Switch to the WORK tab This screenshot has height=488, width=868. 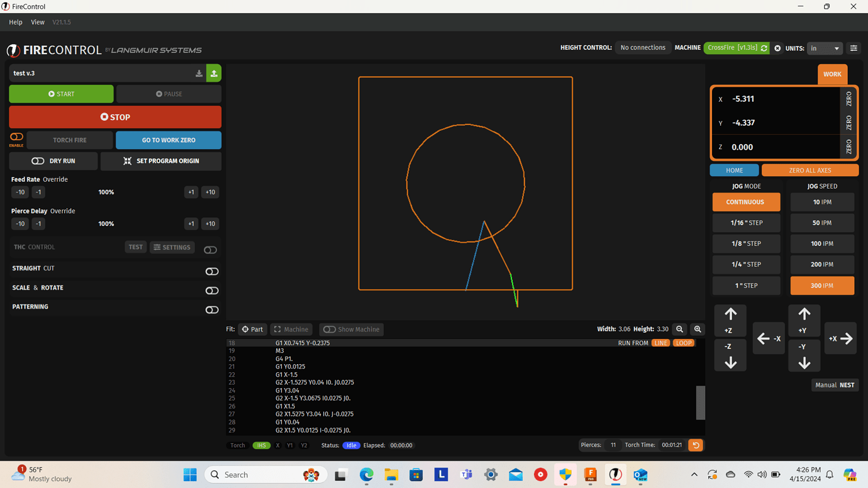click(832, 74)
